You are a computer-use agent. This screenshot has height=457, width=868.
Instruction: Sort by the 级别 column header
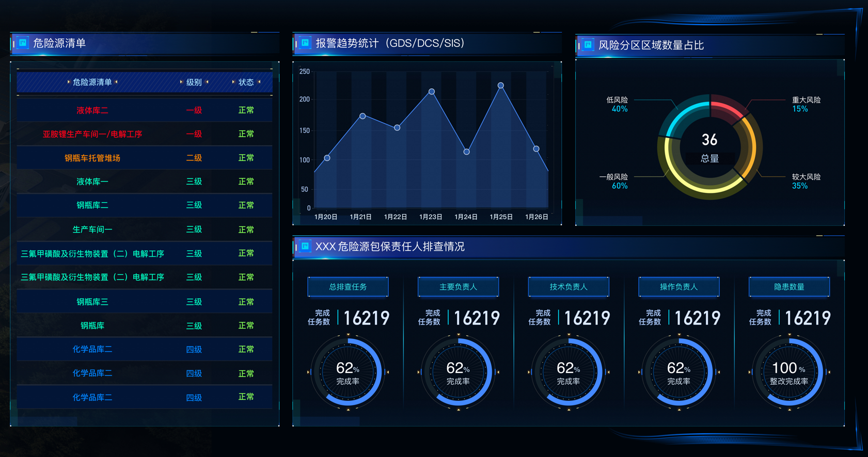pyautogui.click(x=194, y=82)
